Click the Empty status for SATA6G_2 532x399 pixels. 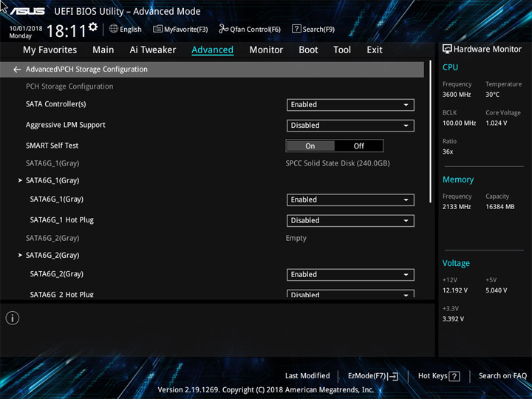point(296,238)
